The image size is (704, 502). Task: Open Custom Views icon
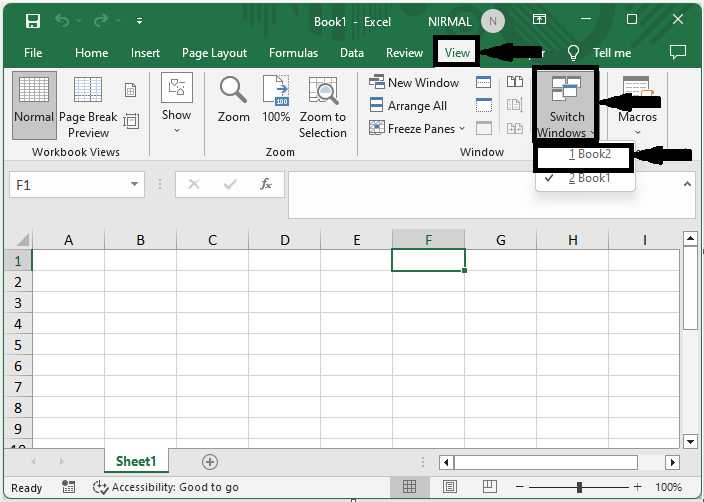[x=131, y=121]
